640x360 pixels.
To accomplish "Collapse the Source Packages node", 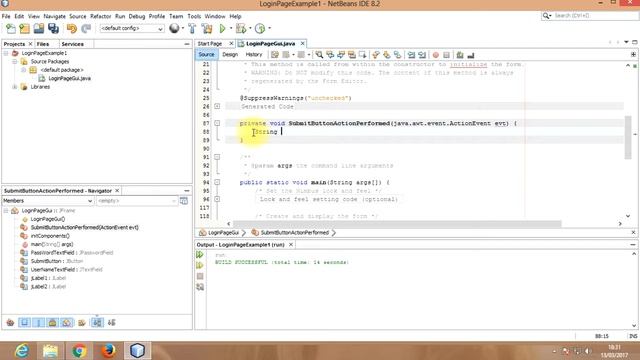I will tap(15, 62).
